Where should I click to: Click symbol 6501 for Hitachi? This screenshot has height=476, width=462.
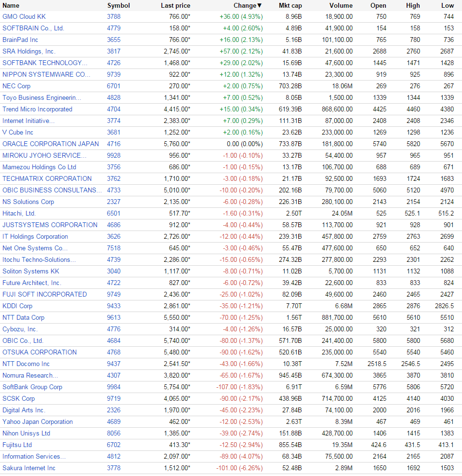(114, 214)
